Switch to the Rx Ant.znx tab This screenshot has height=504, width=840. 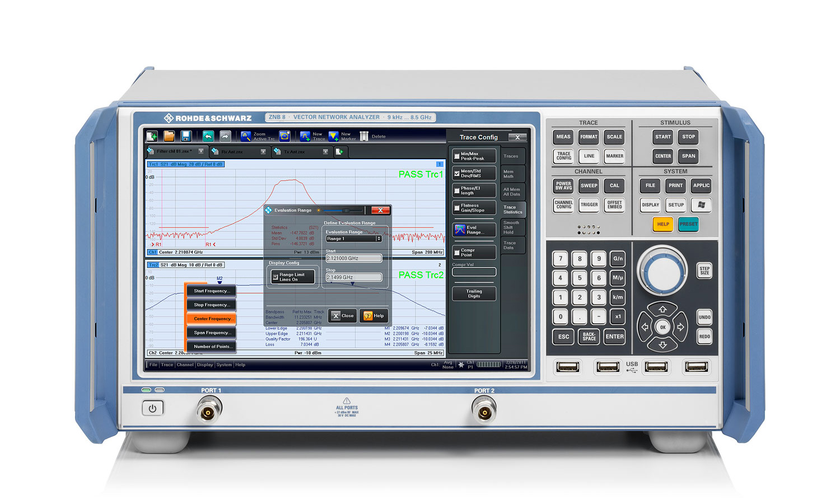tap(240, 152)
